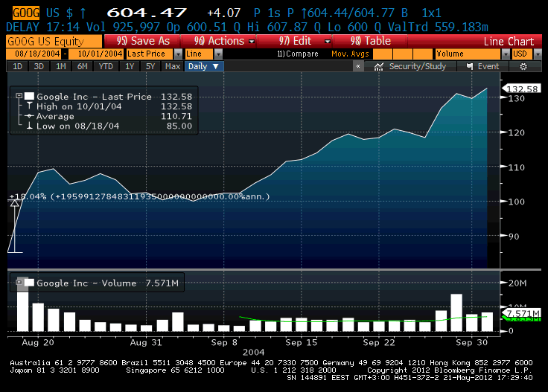
Task: Click the second Mov. Avgs input box
Action: pyautogui.click(x=403, y=54)
